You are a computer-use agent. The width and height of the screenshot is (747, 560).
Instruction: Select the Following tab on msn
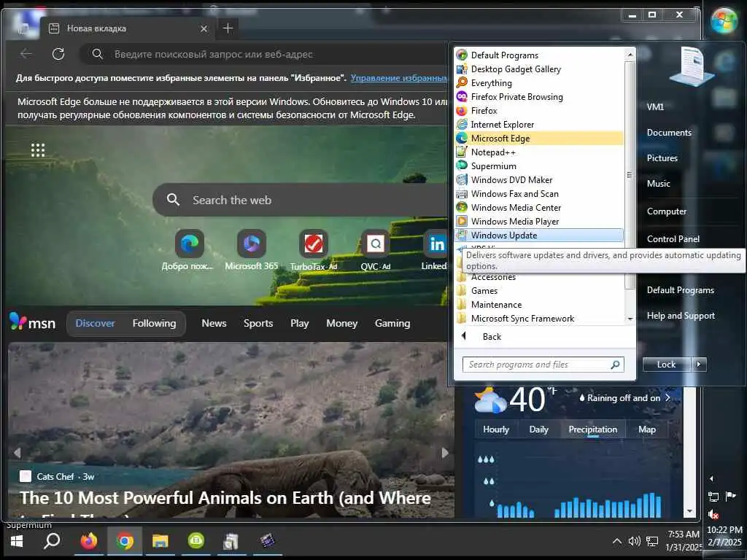coord(154,323)
